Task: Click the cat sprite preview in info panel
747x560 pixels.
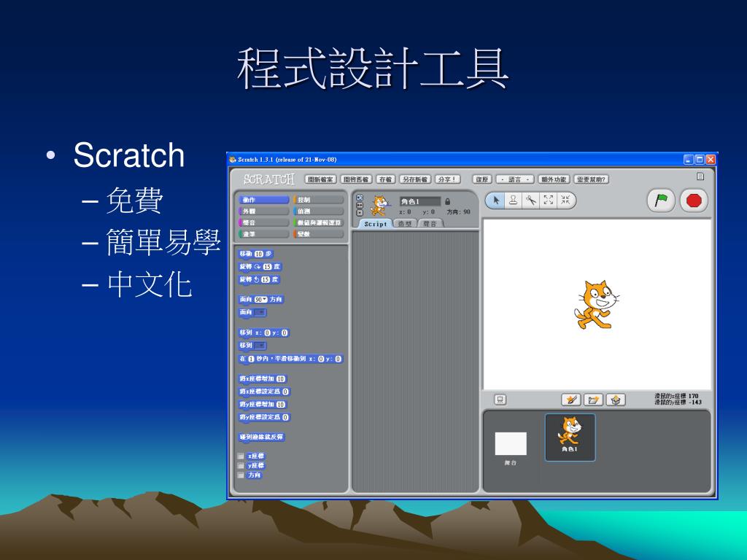Action: (x=379, y=206)
